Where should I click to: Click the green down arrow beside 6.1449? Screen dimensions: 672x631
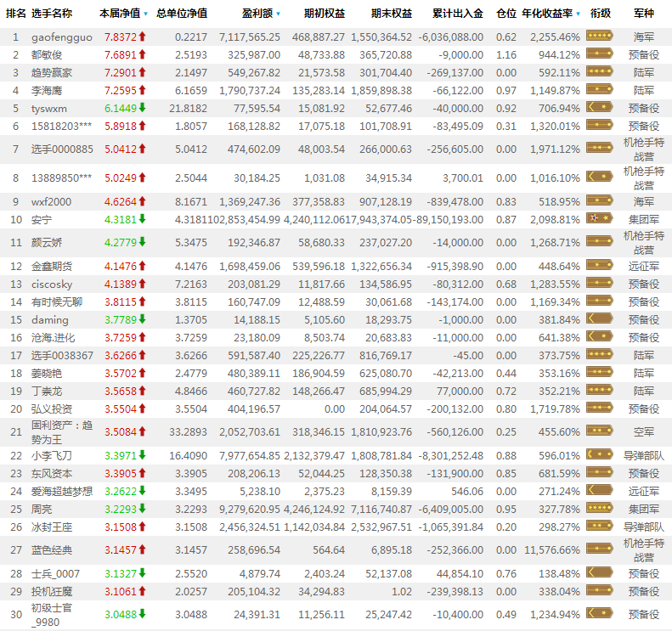tap(142, 108)
